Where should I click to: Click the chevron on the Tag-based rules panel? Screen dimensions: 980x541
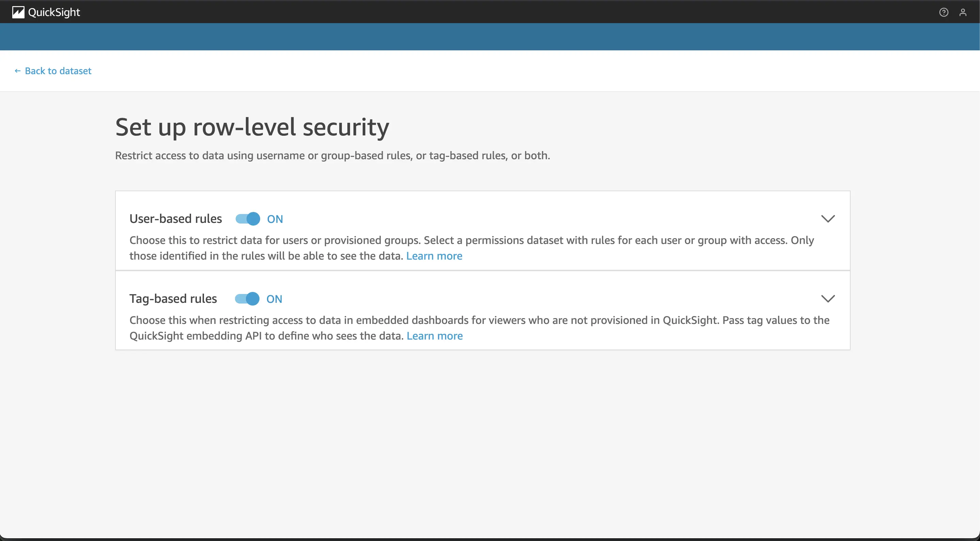tap(828, 298)
